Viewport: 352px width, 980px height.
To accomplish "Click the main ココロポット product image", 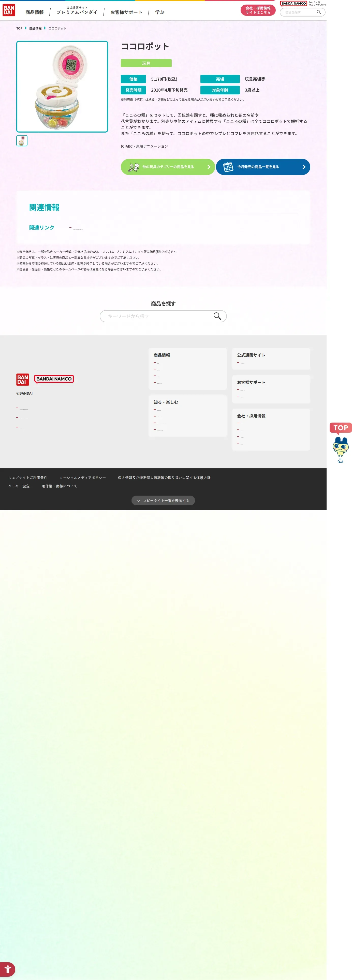I will tap(62, 87).
